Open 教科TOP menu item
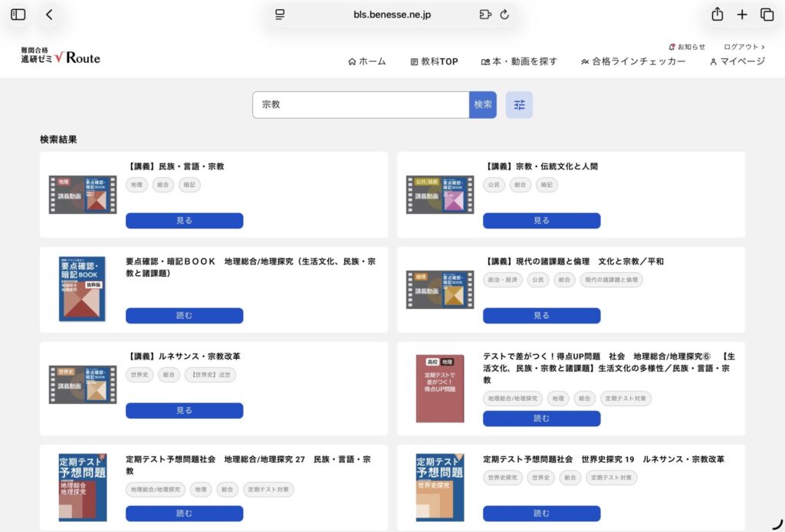The width and height of the screenshot is (785, 532). click(x=434, y=61)
